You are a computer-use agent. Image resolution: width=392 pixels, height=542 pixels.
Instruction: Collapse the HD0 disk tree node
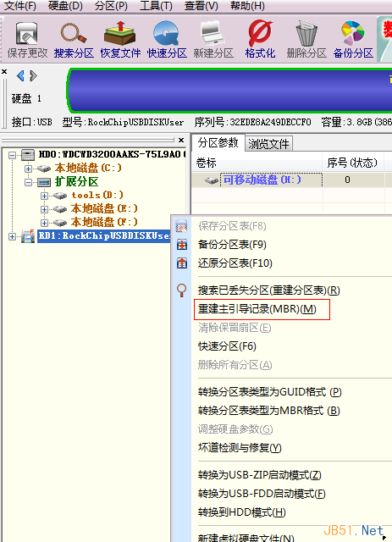[12, 155]
